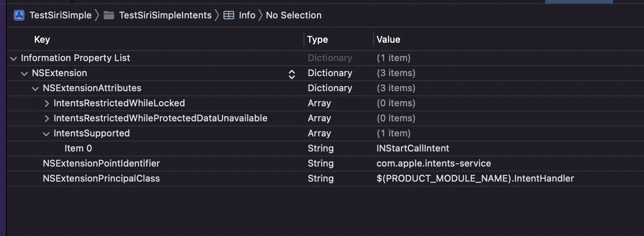644x236 pixels.
Task: Click the TestSiriSimple project icon in breadcrumb
Action: pyautogui.click(x=19, y=15)
